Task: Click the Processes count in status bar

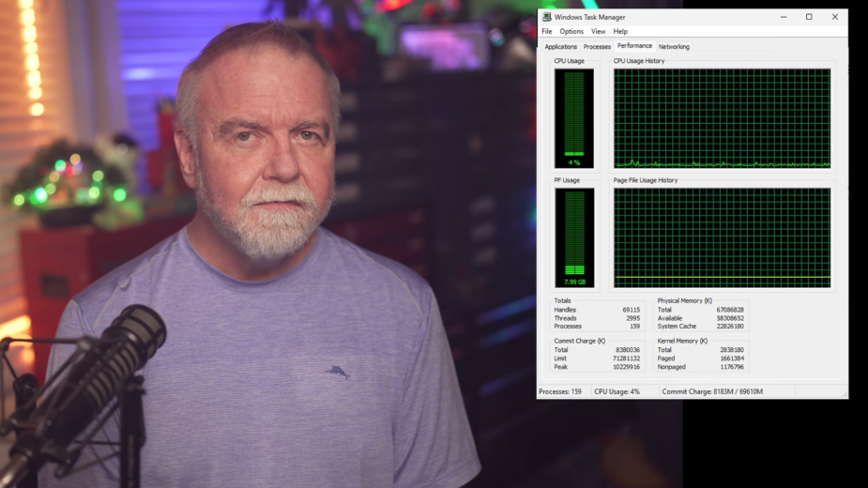Action: [x=561, y=391]
